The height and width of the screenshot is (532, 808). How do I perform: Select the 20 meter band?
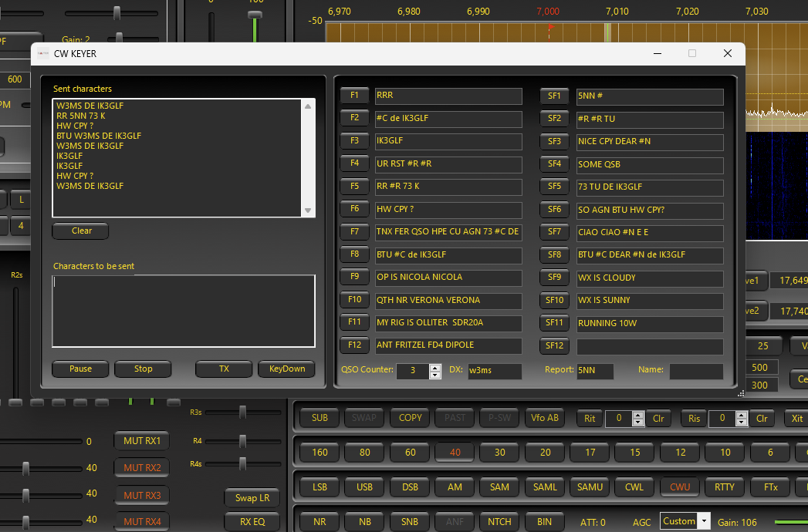pos(545,453)
